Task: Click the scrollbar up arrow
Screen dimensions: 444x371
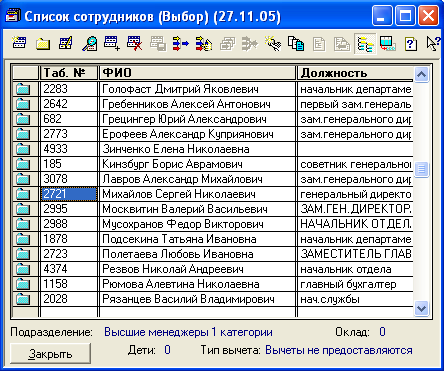Action: [421, 74]
